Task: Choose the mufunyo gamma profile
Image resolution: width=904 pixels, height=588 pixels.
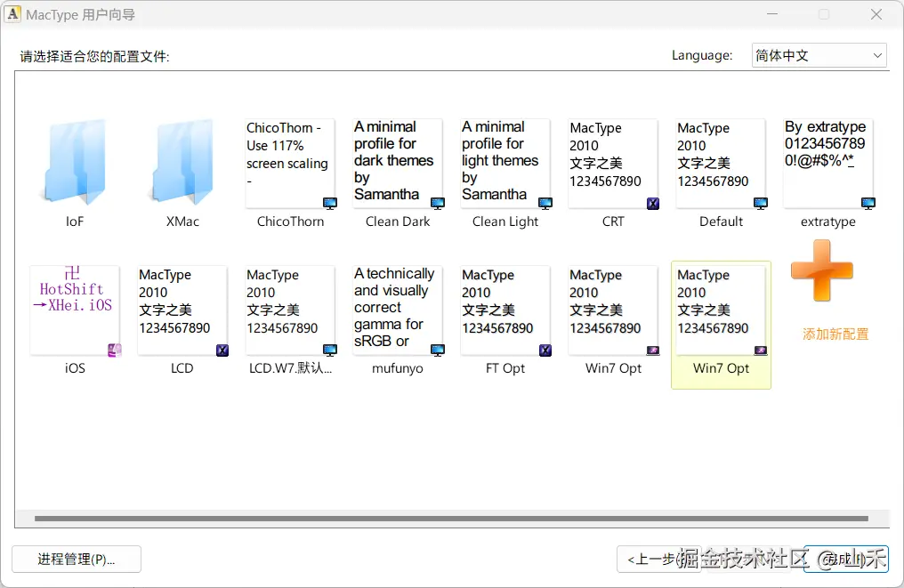Action: [x=398, y=310]
